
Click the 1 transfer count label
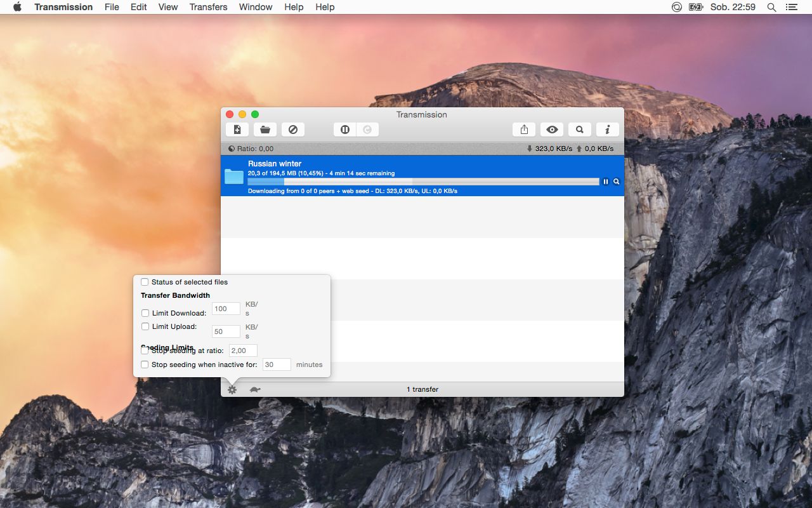(422, 389)
